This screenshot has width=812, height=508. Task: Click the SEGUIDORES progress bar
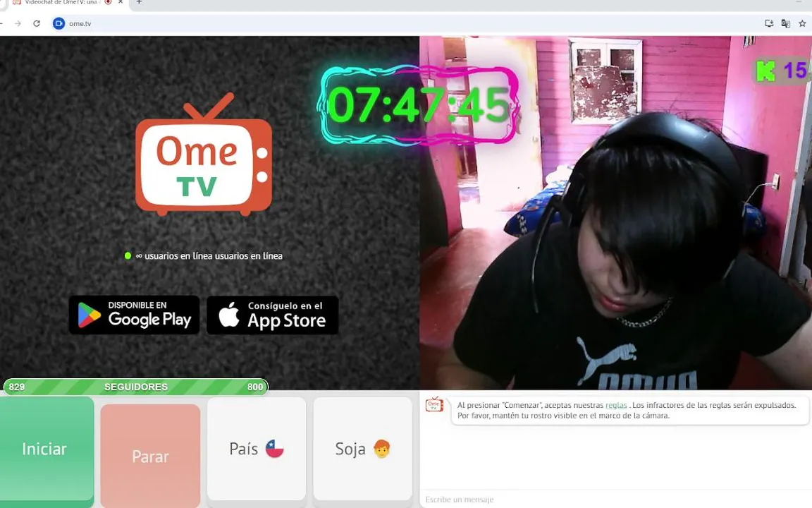135,387
